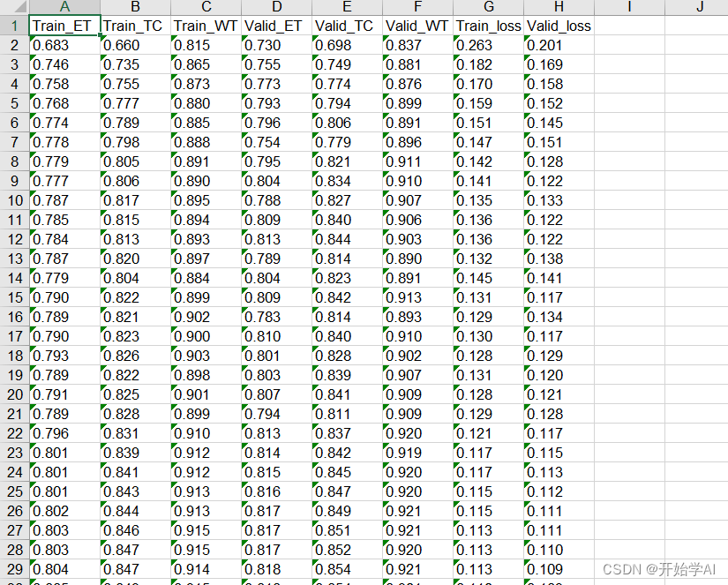Click the Train_ET header cell

64,26
